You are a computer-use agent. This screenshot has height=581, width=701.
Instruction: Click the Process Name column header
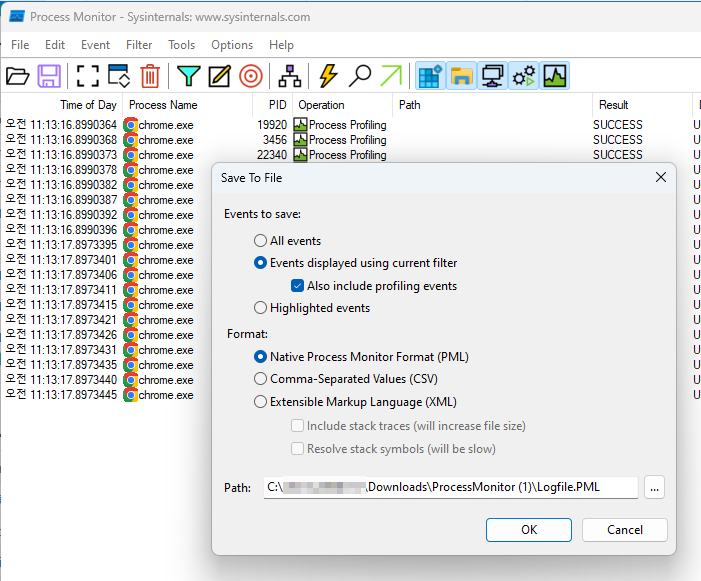coord(187,105)
